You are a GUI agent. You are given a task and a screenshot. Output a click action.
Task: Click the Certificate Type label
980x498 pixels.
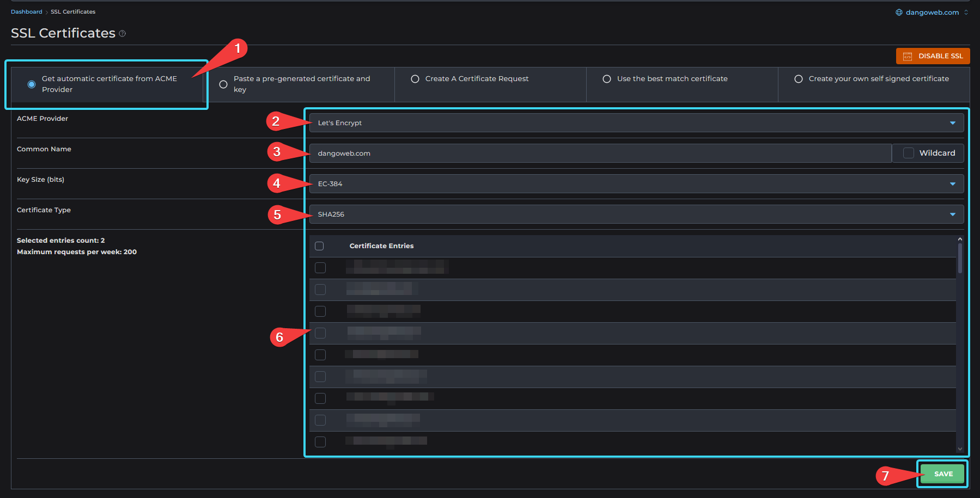point(44,210)
